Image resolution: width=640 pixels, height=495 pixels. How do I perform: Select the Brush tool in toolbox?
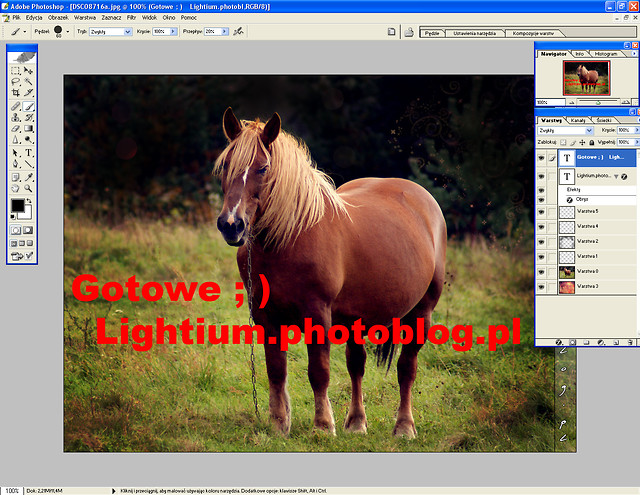point(28,107)
